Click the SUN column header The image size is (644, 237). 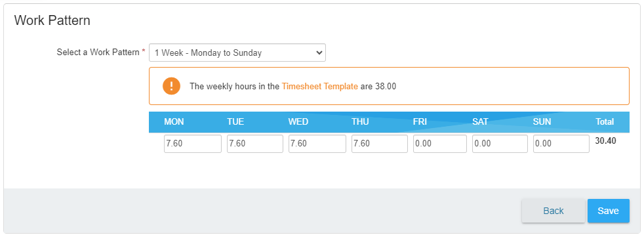point(542,122)
